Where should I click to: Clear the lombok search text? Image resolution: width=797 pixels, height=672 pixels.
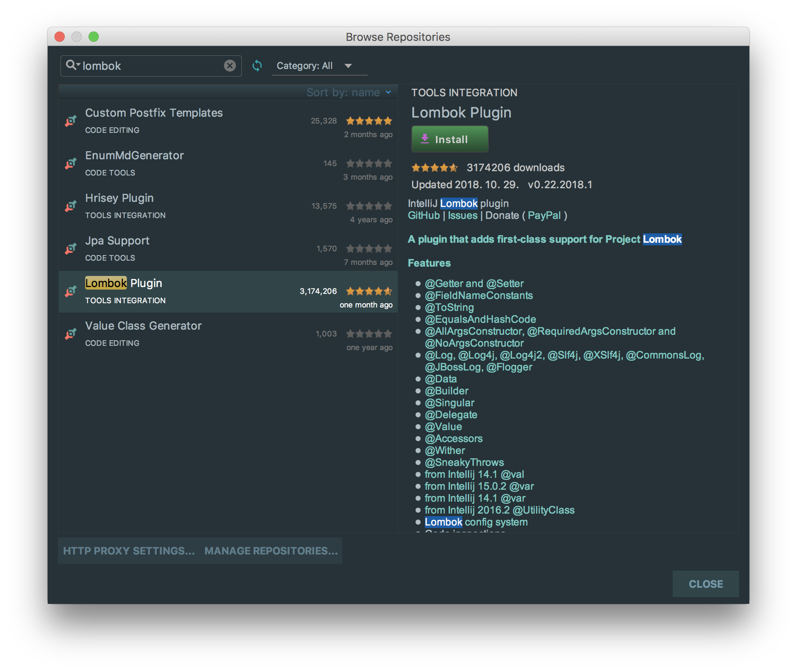point(230,66)
